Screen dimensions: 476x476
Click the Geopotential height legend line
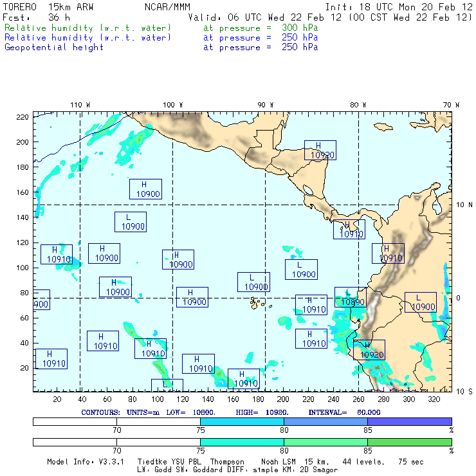(54, 47)
